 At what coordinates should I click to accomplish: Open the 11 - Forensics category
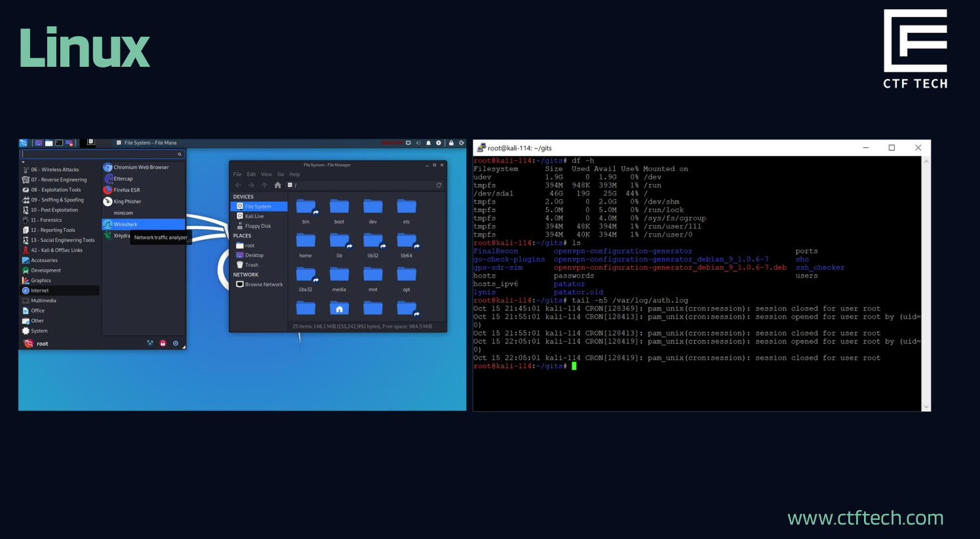click(42, 220)
